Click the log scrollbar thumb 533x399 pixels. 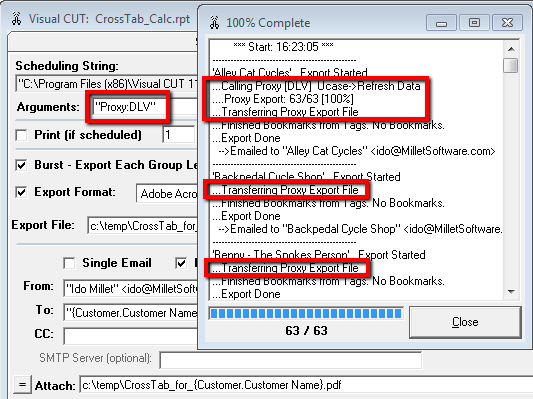point(511,65)
